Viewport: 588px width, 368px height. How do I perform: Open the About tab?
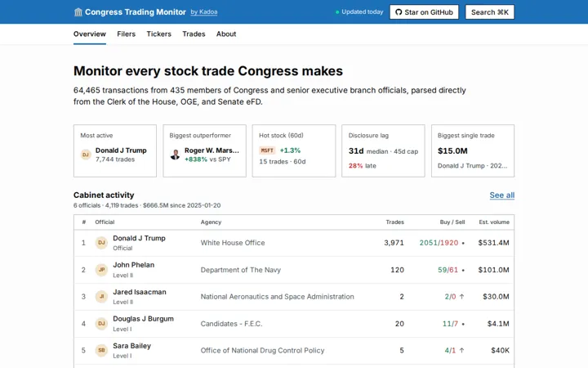tap(226, 34)
